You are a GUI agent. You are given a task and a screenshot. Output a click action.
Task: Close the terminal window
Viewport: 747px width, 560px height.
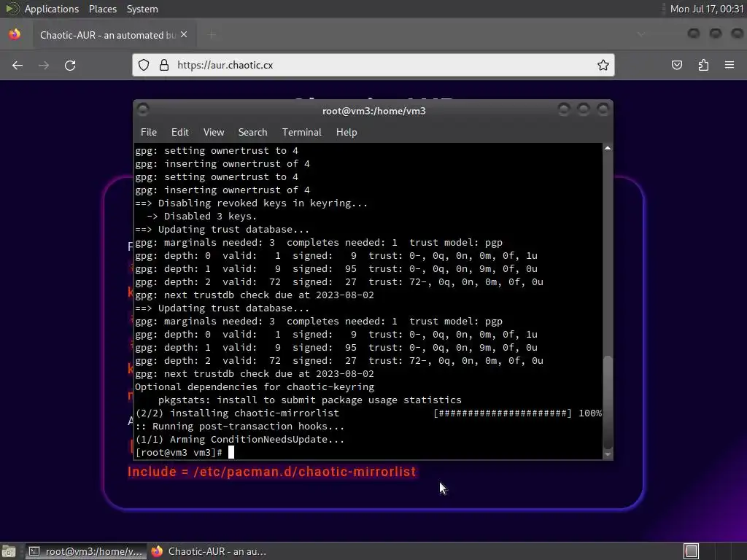[603, 110]
